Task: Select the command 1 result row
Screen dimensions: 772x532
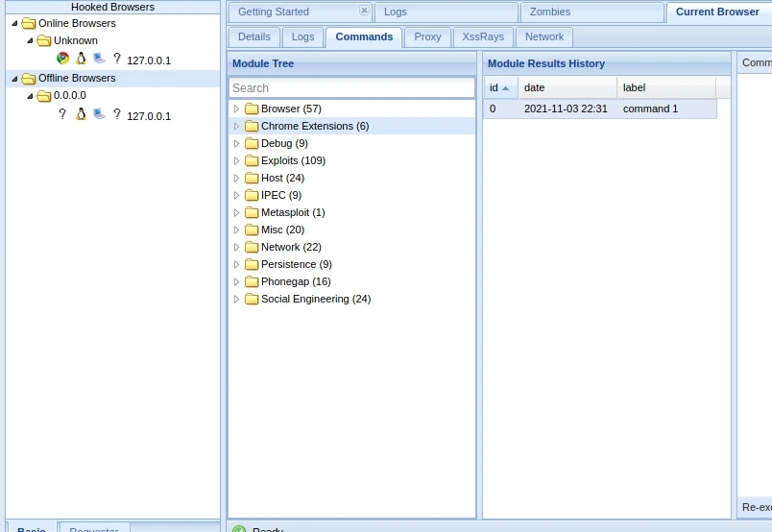Action: [600, 109]
